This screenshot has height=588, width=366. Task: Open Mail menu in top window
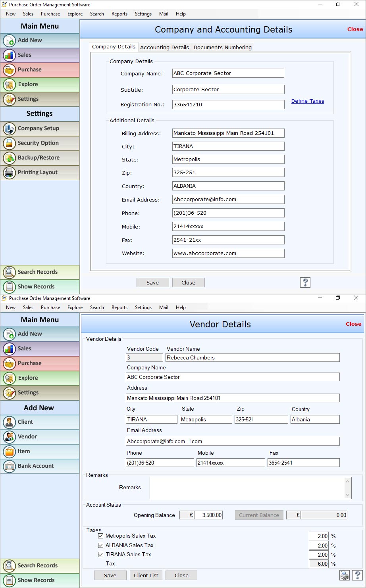coord(164,14)
